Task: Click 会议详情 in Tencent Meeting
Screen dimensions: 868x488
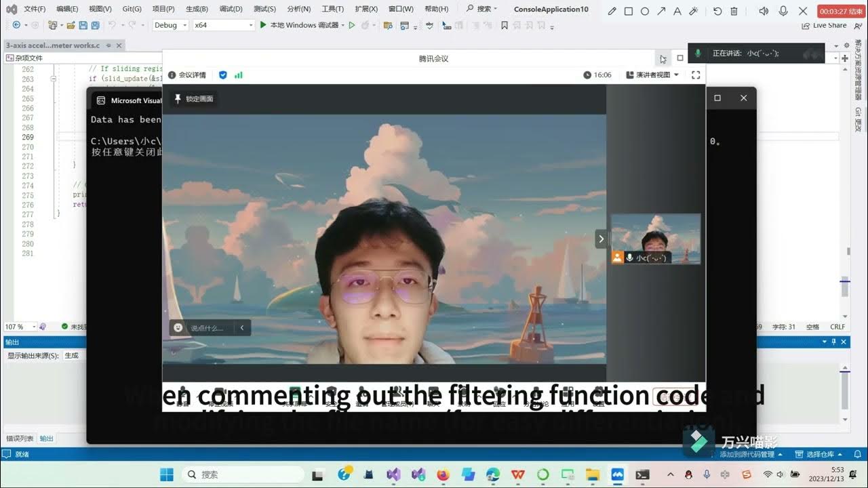Action: tap(187, 75)
